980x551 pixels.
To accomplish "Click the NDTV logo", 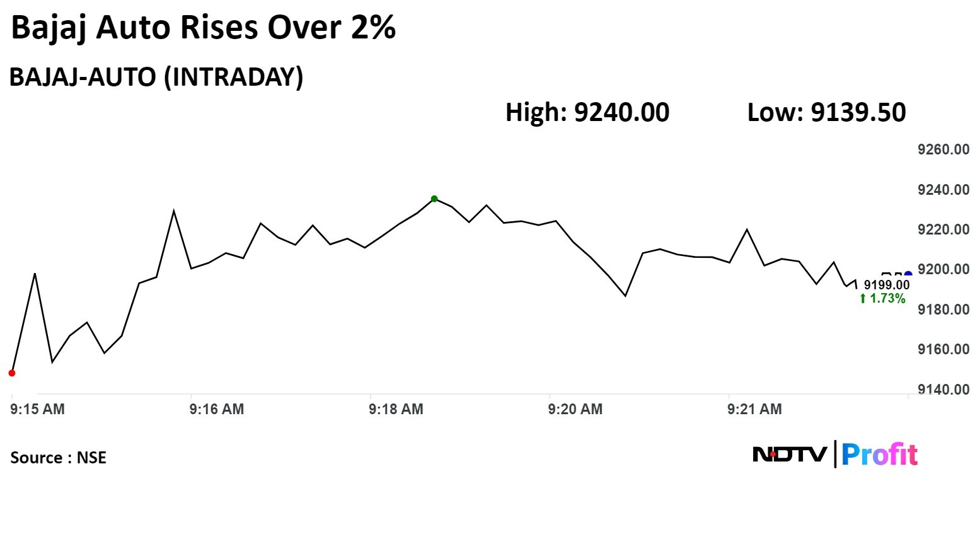I will coord(790,454).
